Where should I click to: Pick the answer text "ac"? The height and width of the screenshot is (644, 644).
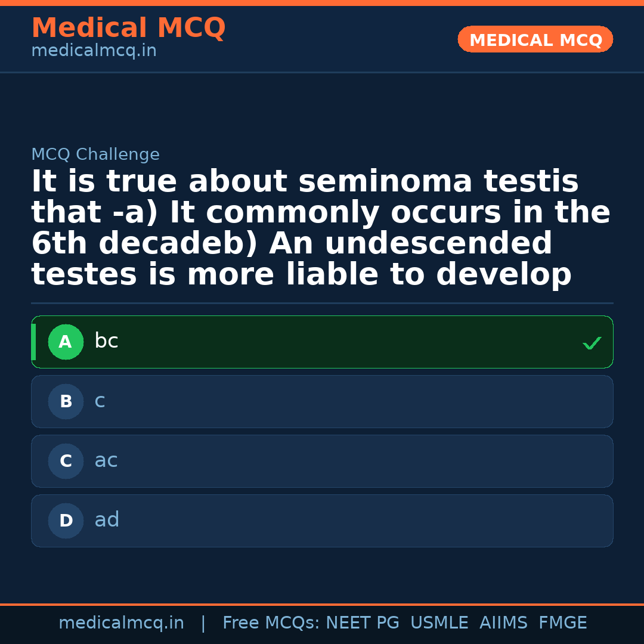coord(106,460)
